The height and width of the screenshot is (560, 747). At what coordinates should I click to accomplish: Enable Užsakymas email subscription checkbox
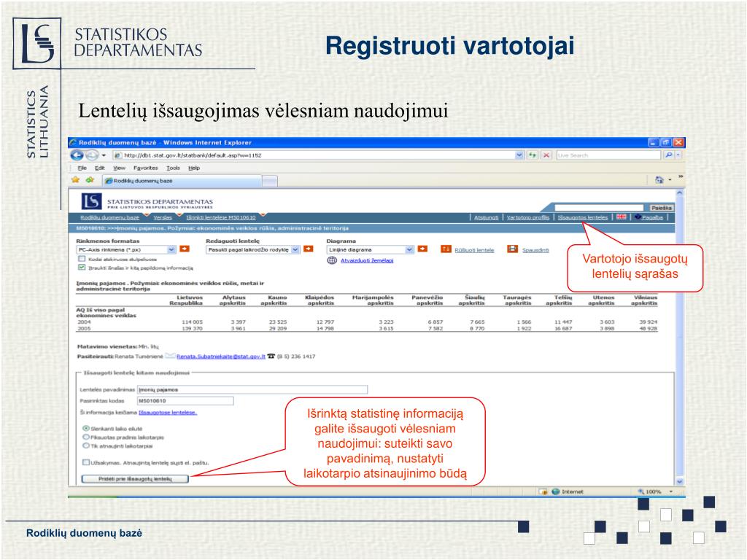click(x=86, y=462)
